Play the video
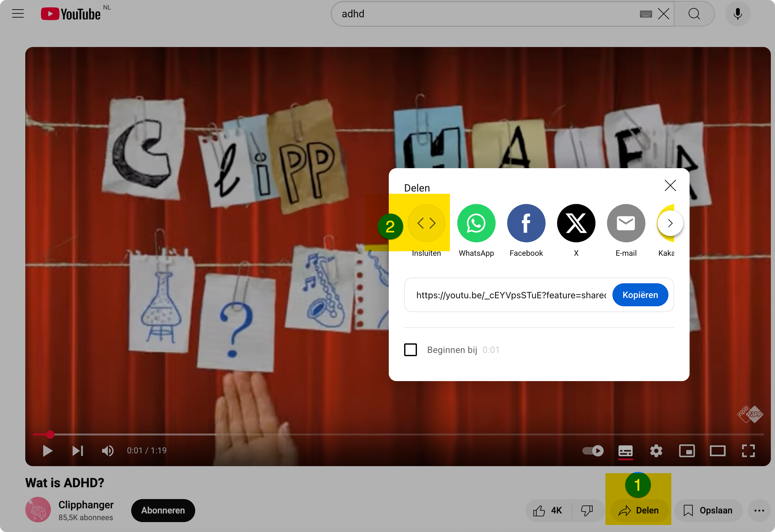Viewport: 775px width, 532px height. click(x=48, y=451)
